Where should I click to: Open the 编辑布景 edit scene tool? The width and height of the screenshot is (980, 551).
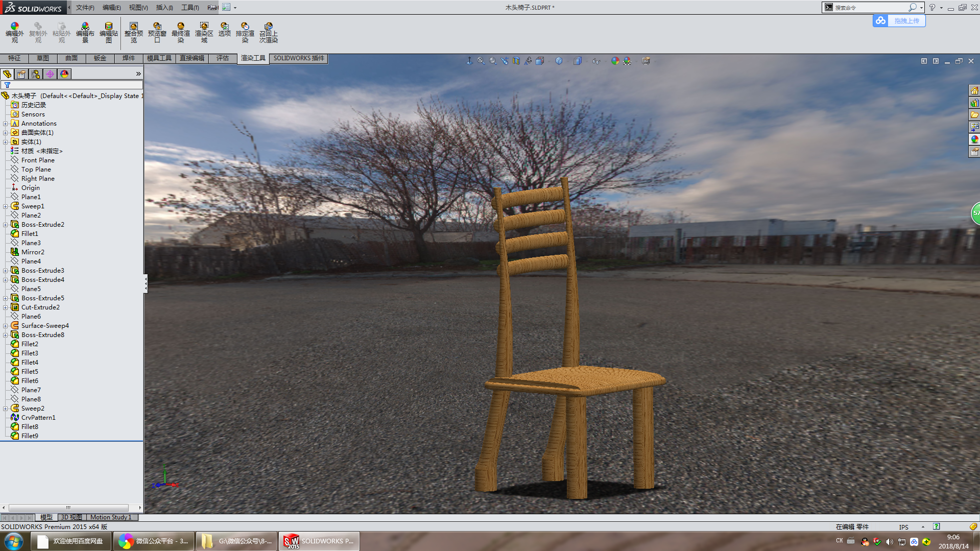[85, 32]
